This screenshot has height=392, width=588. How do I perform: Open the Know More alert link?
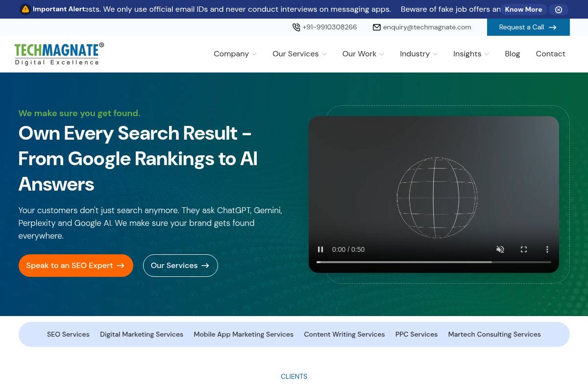tap(523, 9)
